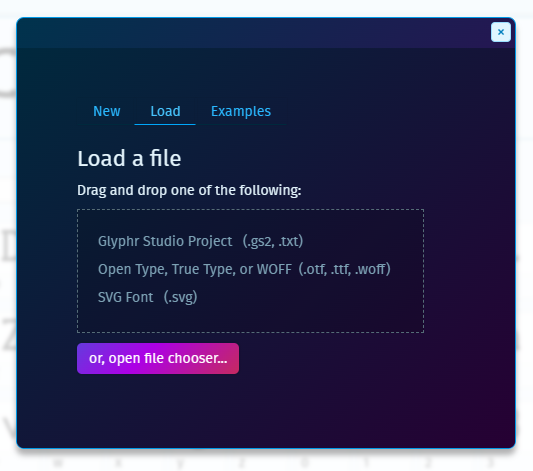
Task: Click the 'Glyphr Studio Project (.gs2, .txt)' line
Action: point(200,241)
